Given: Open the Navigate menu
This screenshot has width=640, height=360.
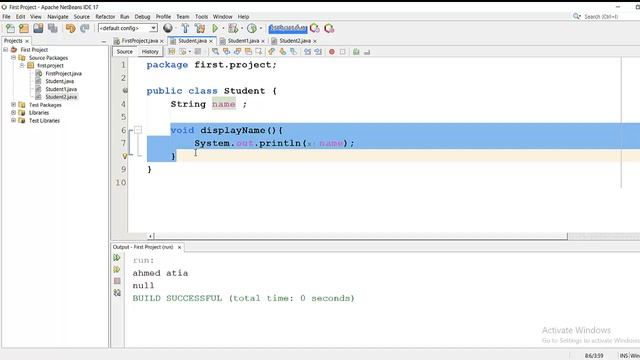Looking at the screenshot, I should click(58, 17).
